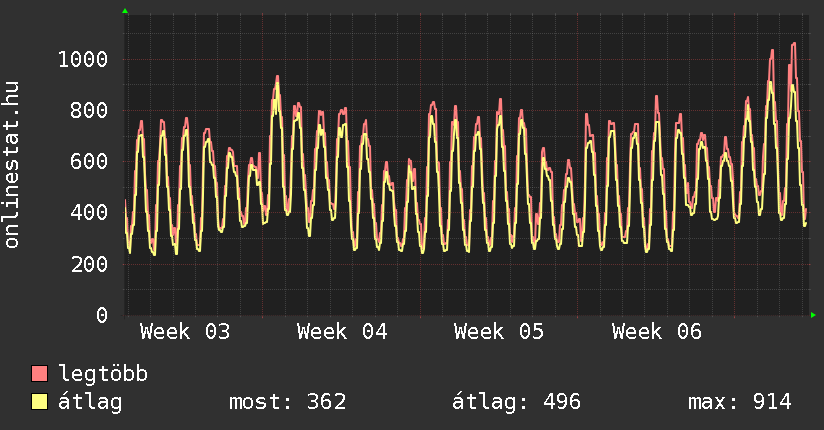
Task: Click the Week 05 axis label
Action: pos(499,332)
